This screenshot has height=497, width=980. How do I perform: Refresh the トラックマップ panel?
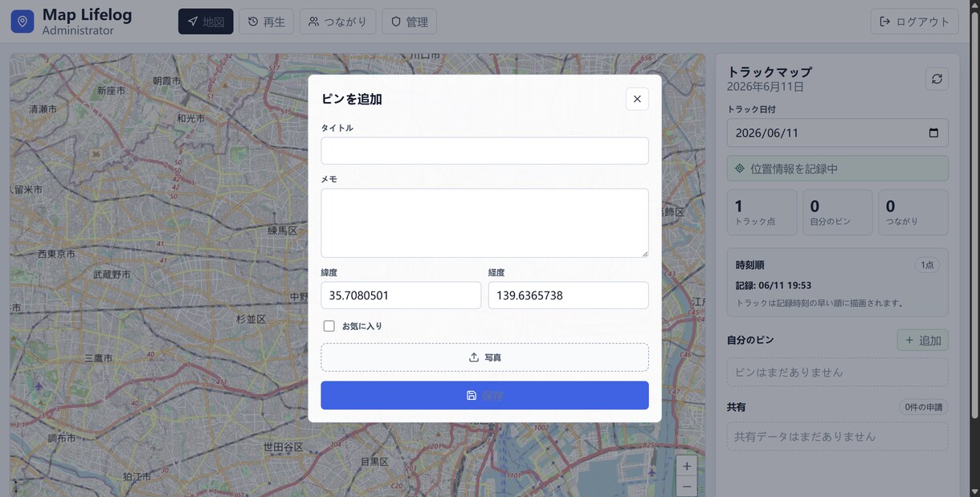coord(937,79)
